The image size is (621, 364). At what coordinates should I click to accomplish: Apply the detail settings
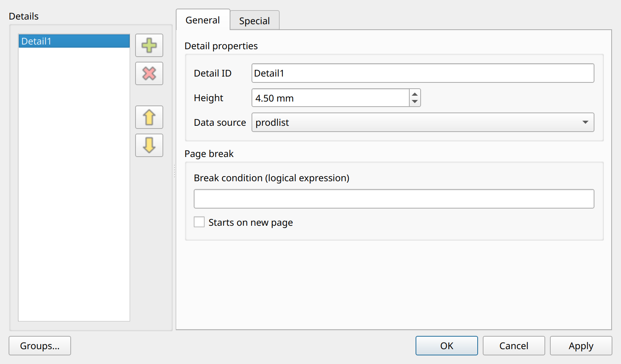(581, 346)
